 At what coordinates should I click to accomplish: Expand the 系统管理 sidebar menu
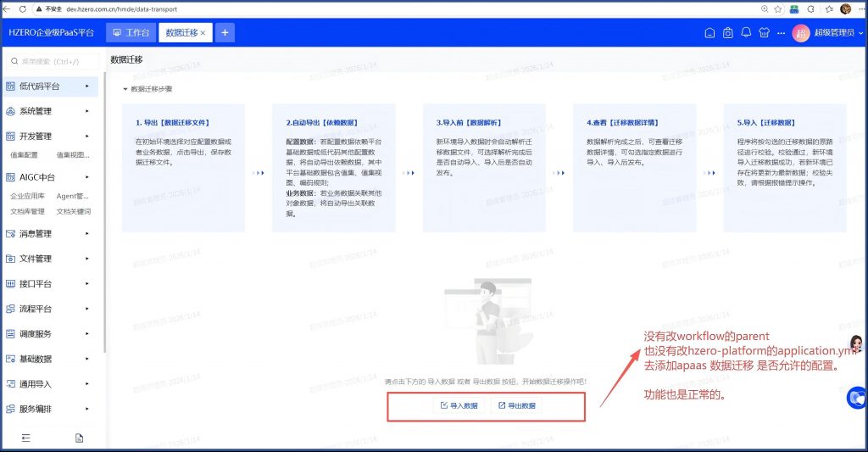coord(49,111)
